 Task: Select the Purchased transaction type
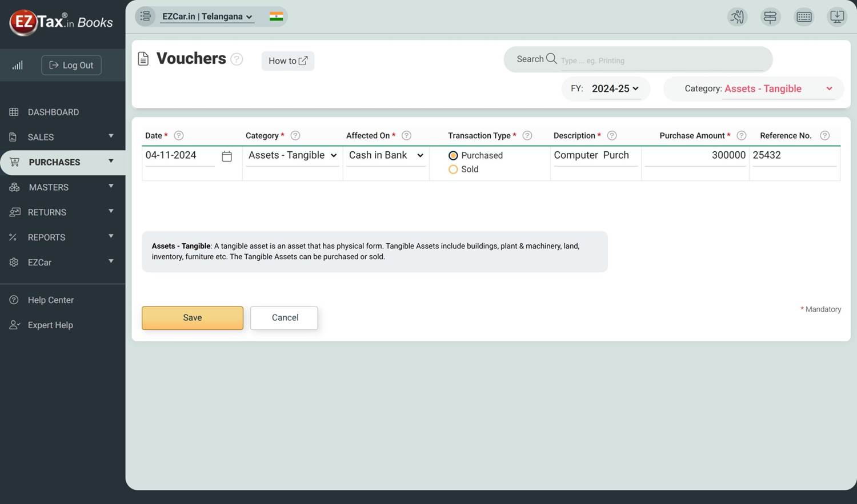[x=453, y=156]
